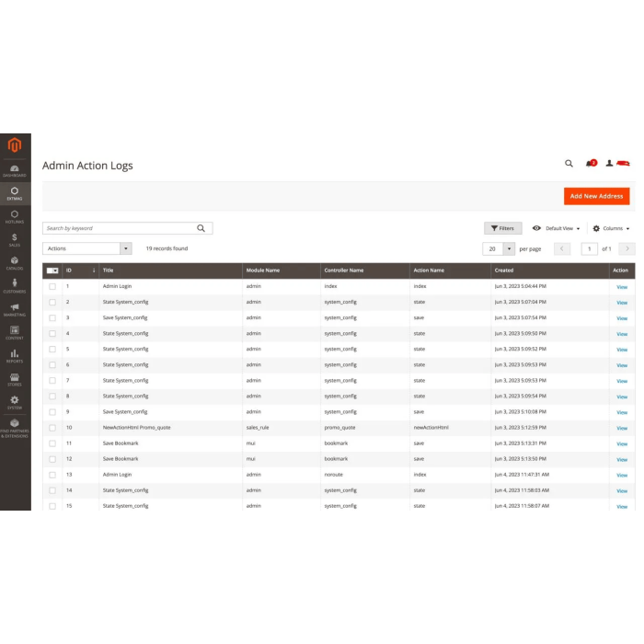Image resolution: width=644 pixels, height=644 pixels.
Task: Sort by the Controller Name column header
Action: pyautogui.click(x=364, y=270)
